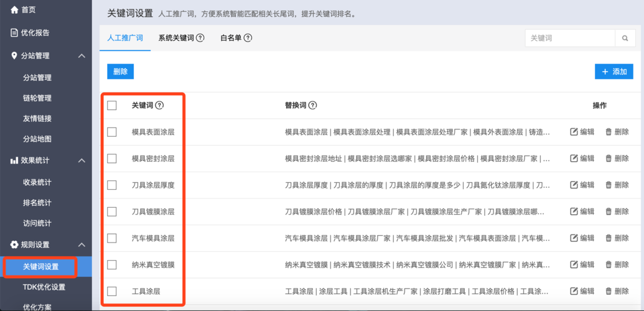Click trash icon for 刀具镀膜涂层 row
Image resolution: width=644 pixels, height=311 pixels.
coord(609,211)
